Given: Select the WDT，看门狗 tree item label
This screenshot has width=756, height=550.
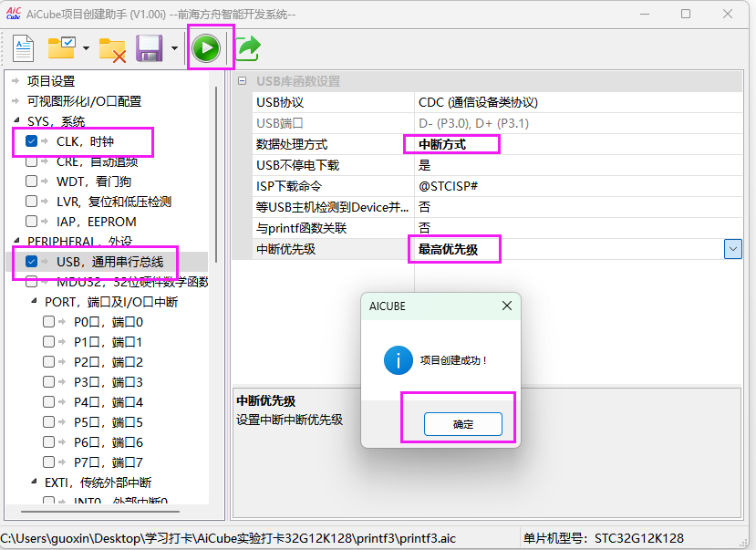Looking at the screenshot, I should [94, 182].
